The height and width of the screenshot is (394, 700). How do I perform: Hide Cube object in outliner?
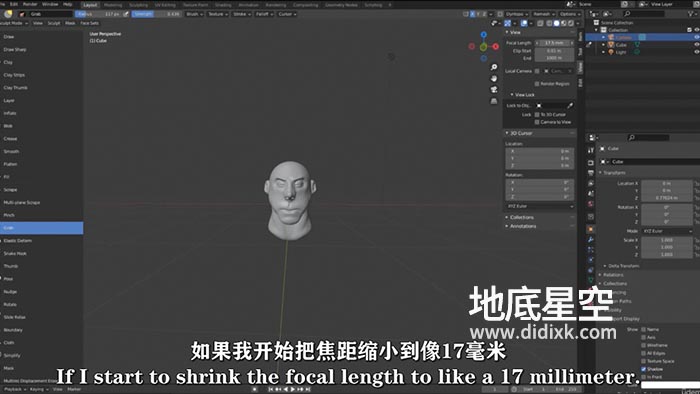tap(696, 45)
